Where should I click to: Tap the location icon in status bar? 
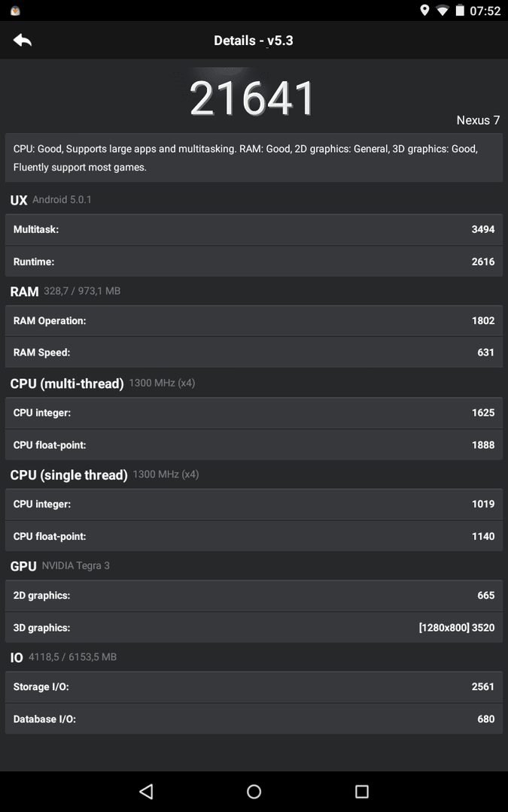pyautogui.click(x=424, y=11)
